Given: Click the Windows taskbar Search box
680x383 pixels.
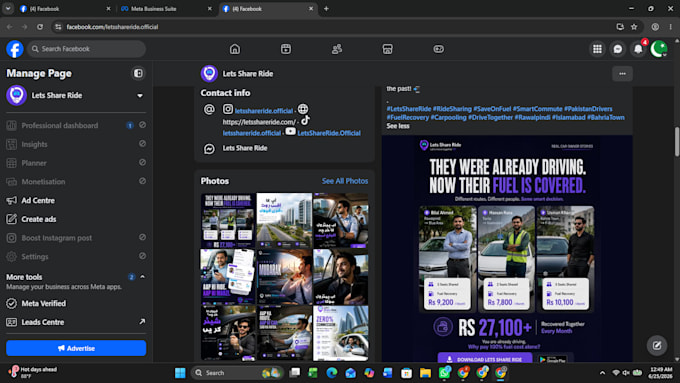Looking at the screenshot, I should (236, 373).
